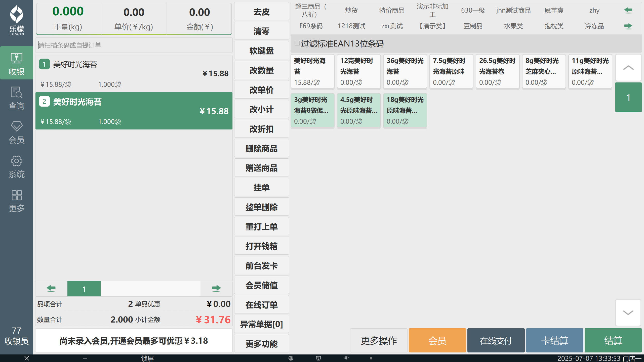This screenshot has height=362, width=644.
Task: Click the close X icon in bottom bar
Action: [x=27, y=358]
